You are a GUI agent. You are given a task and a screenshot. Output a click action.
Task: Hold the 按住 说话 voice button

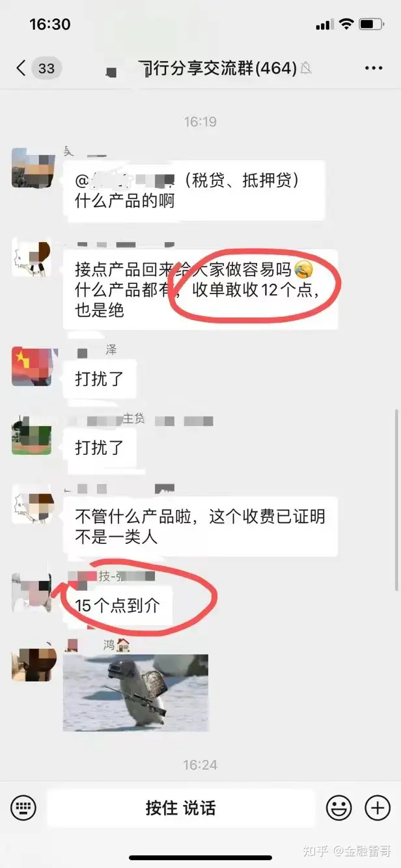point(180,808)
